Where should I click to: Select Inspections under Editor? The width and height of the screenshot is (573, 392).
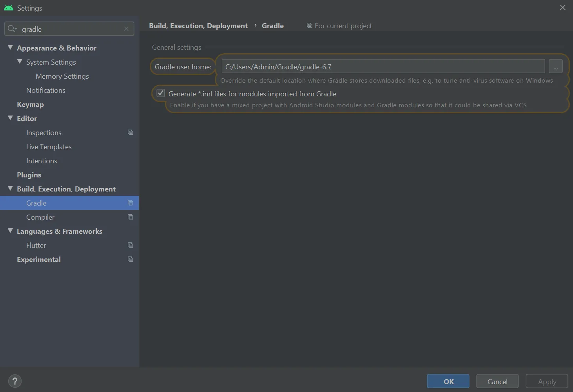(x=44, y=133)
